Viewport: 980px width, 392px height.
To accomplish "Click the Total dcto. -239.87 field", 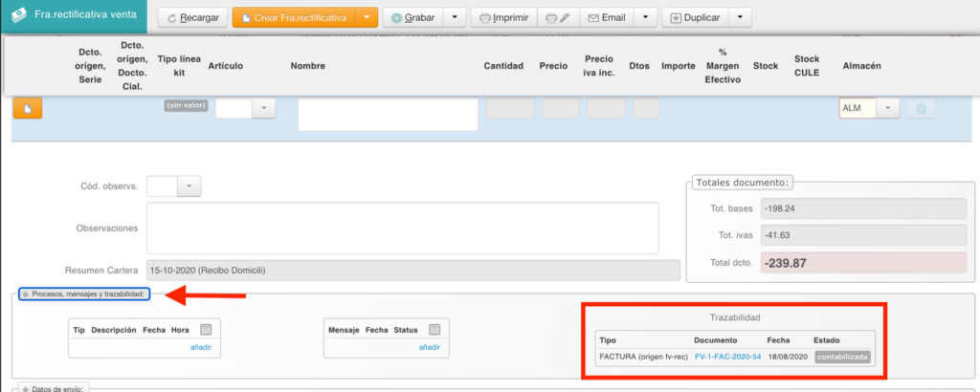I will 863,263.
